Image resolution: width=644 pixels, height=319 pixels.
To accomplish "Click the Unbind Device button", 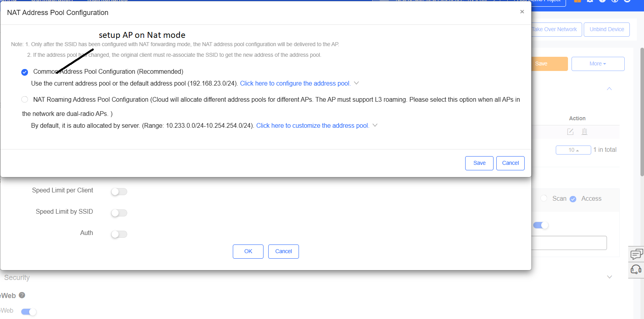I will [607, 30].
